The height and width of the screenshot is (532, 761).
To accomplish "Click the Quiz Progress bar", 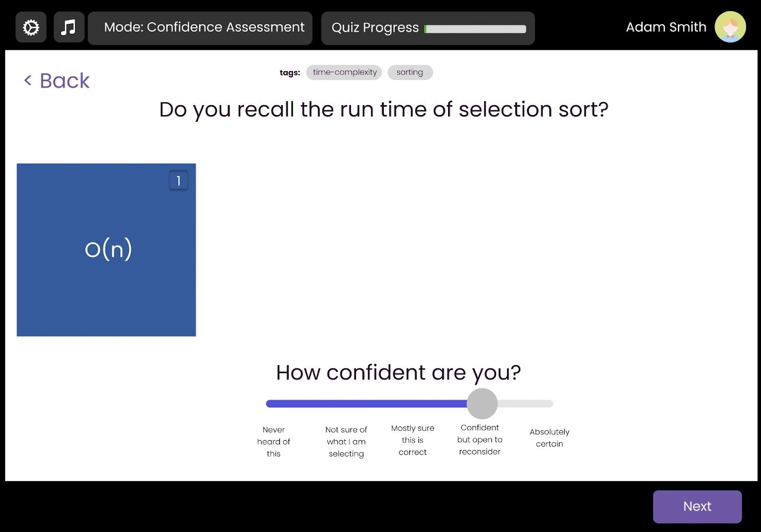I will click(x=475, y=29).
